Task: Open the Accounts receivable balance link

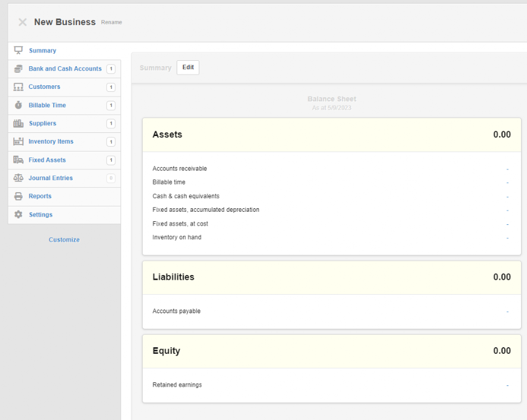Action: pyautogui.click(x=507, y=169)
